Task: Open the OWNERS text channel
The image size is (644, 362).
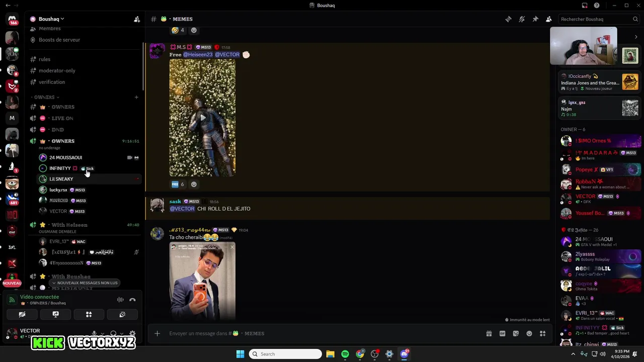Action: tap(62, 107)
